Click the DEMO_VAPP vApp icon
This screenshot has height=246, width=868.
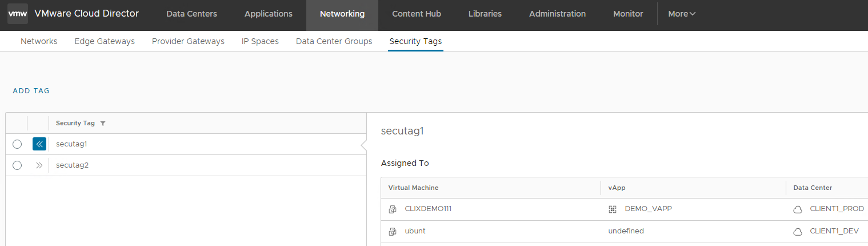613,209
